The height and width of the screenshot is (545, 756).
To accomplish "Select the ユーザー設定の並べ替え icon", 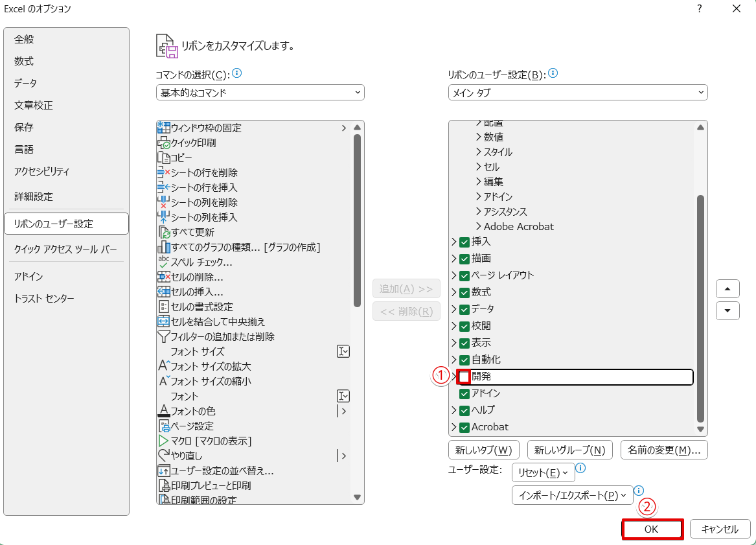I will 163,470.
